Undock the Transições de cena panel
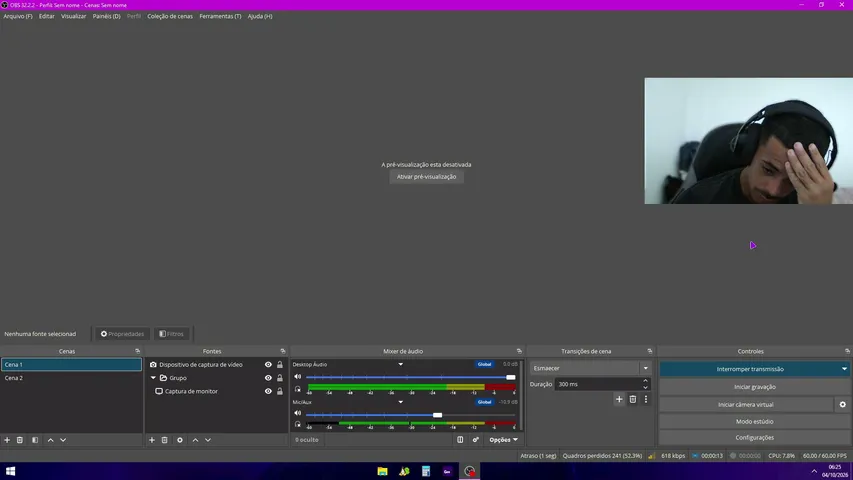Screen dimensions: 853x480 (650, 351)
